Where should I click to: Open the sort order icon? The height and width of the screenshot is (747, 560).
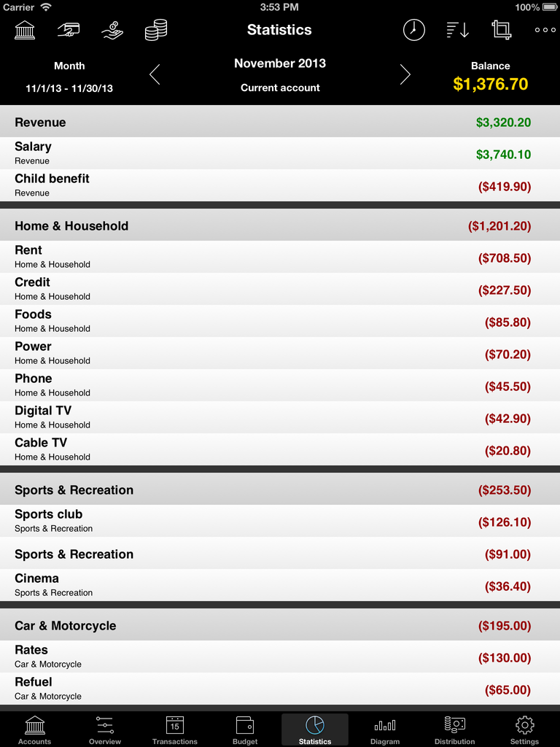click(458, 30)
